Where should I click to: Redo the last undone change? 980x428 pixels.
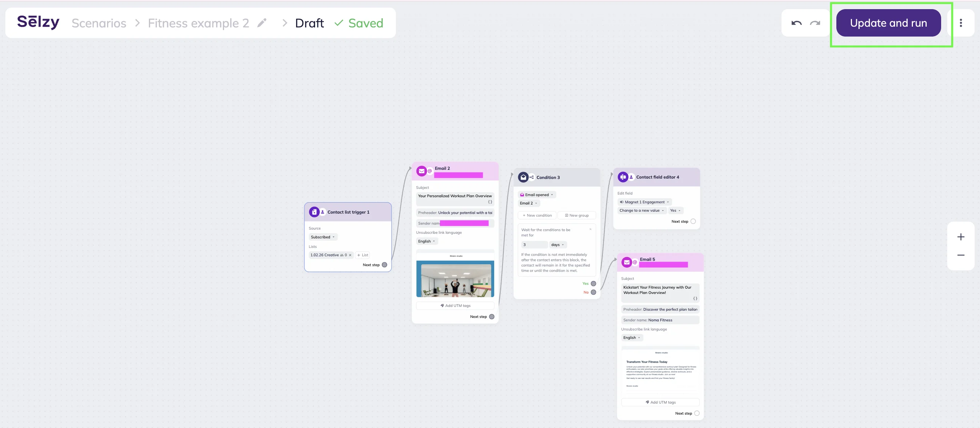click(x=815, y=23)
